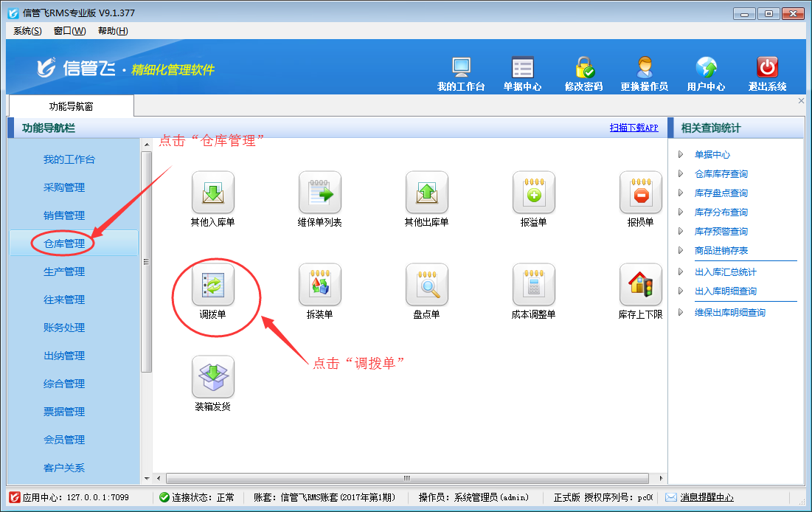The width and height of the screenshot is (812, 512).
Task: Open the 装箱发货 packing icon
Action: (x=212, y=377)
